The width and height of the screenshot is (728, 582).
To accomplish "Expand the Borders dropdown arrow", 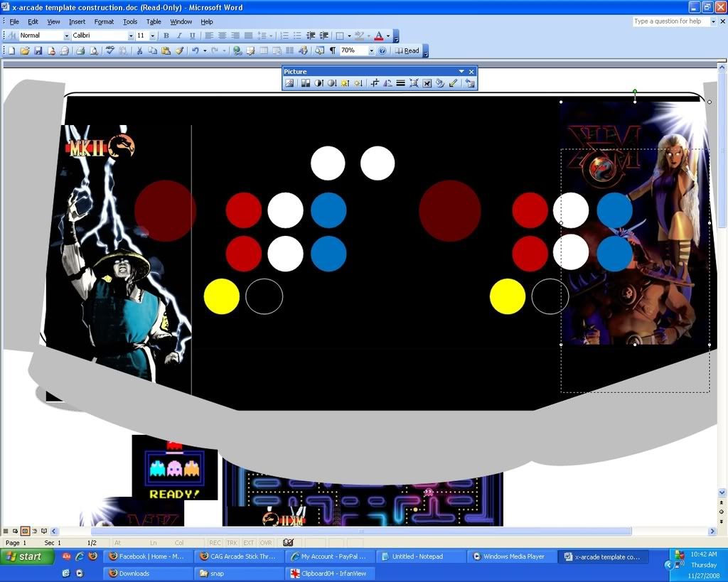I will click(x=348, y=36).
